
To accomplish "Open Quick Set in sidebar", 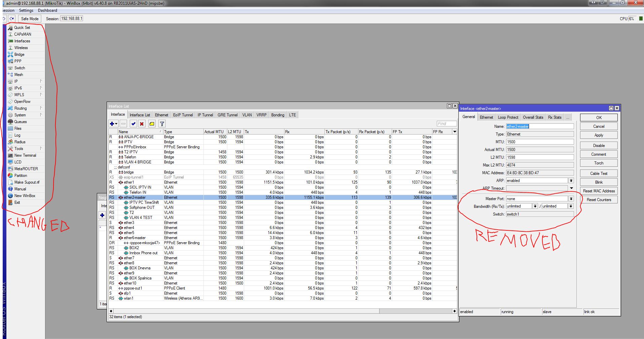I will tap(22, 28).
